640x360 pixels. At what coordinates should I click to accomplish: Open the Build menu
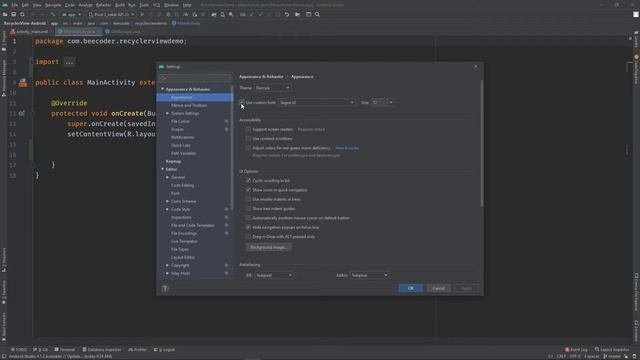coord(119,5)
